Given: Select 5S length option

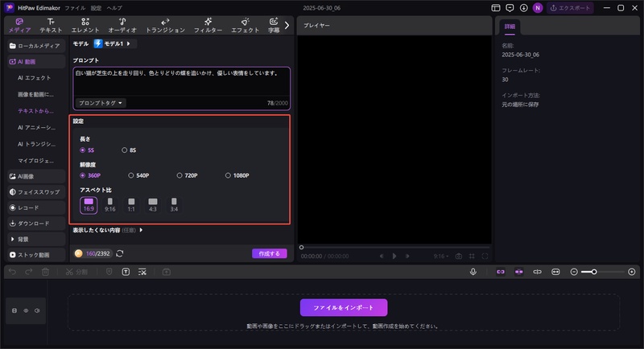Looking at the screenshot, I should (87, 150).
